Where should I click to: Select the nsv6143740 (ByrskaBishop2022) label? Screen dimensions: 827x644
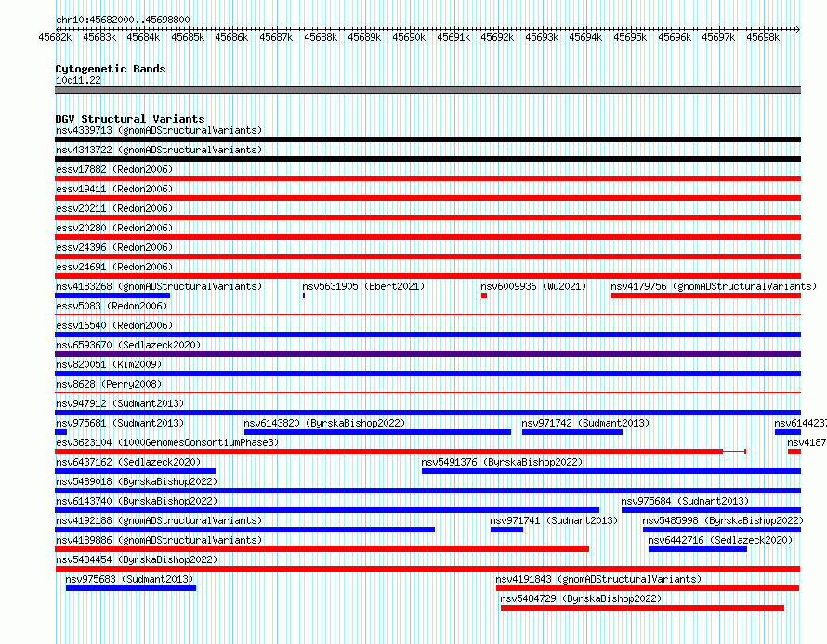[137, 501]
